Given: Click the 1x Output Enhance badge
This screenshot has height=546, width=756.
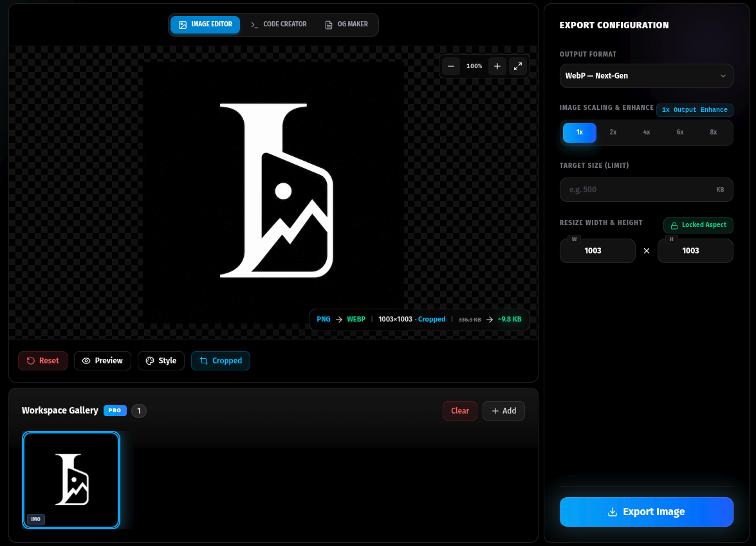Looking at the screenshot, I should 694,110.
